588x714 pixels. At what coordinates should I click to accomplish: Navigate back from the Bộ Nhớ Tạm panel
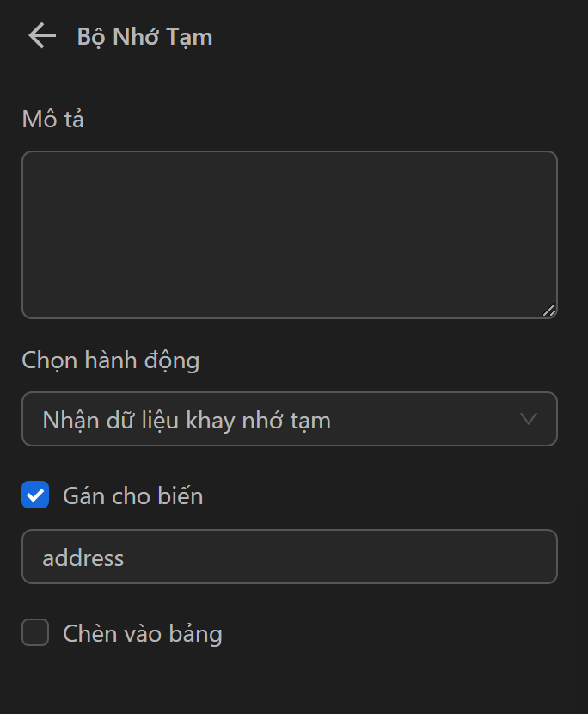40,35
